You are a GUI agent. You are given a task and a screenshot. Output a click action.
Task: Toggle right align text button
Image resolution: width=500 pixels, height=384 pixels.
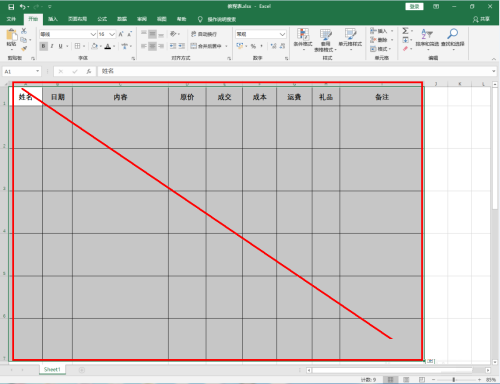161,46
